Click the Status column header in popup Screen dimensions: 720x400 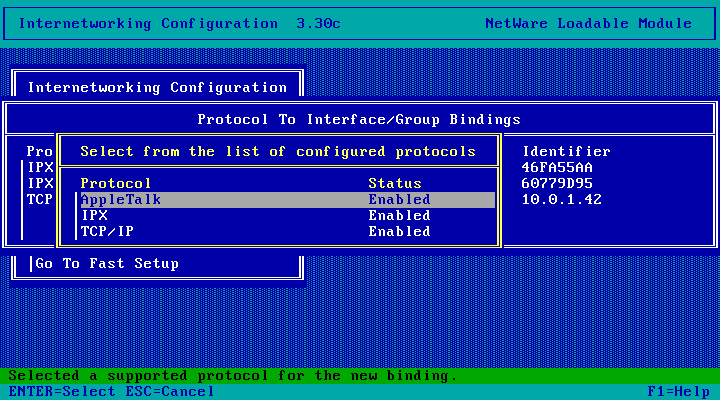tap(395, 184)
